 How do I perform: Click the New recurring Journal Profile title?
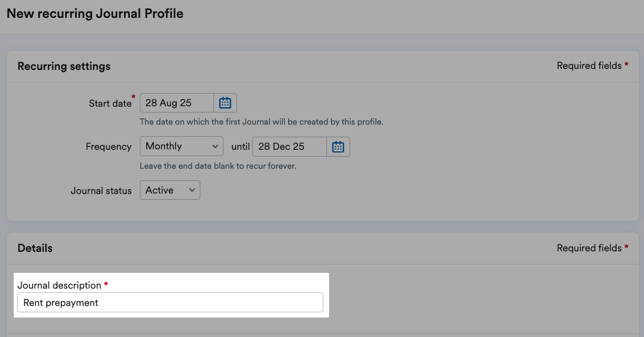coord(95,13)
